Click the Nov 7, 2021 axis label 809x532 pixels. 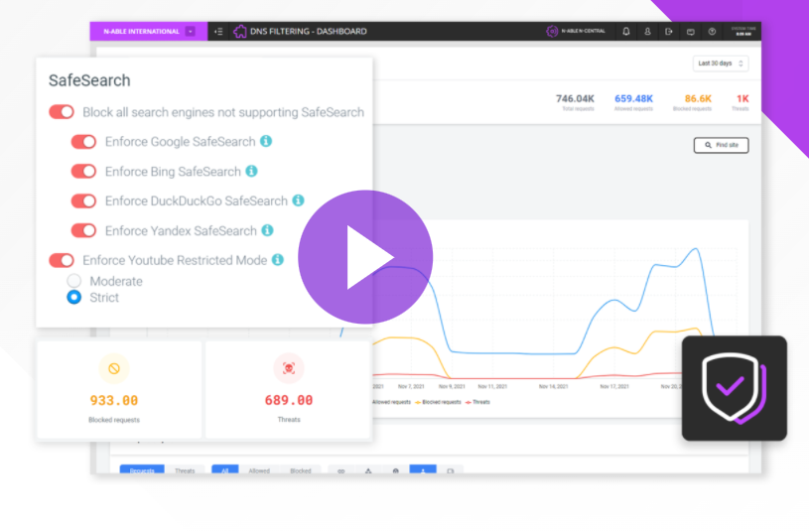click(411, 386)
